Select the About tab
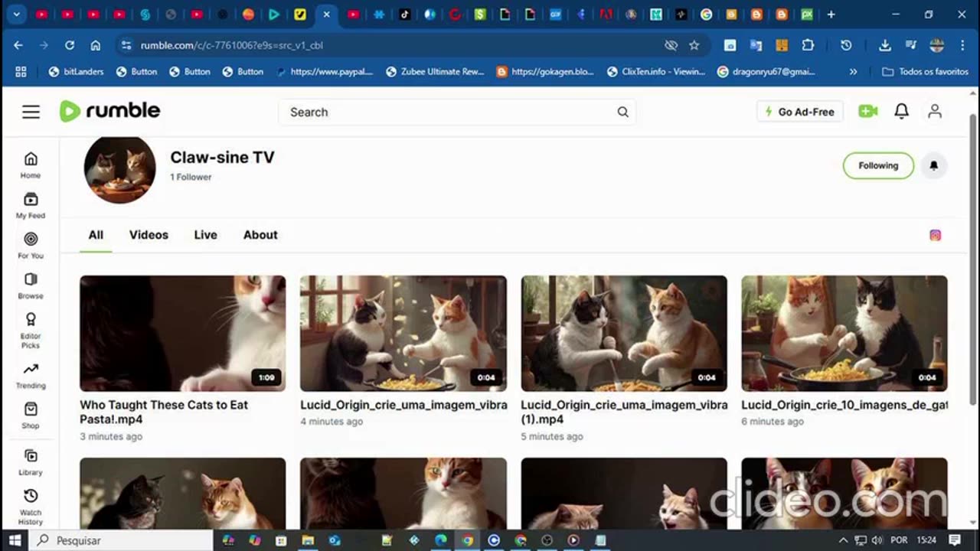 pyautogui.click(x=260, y=235)
